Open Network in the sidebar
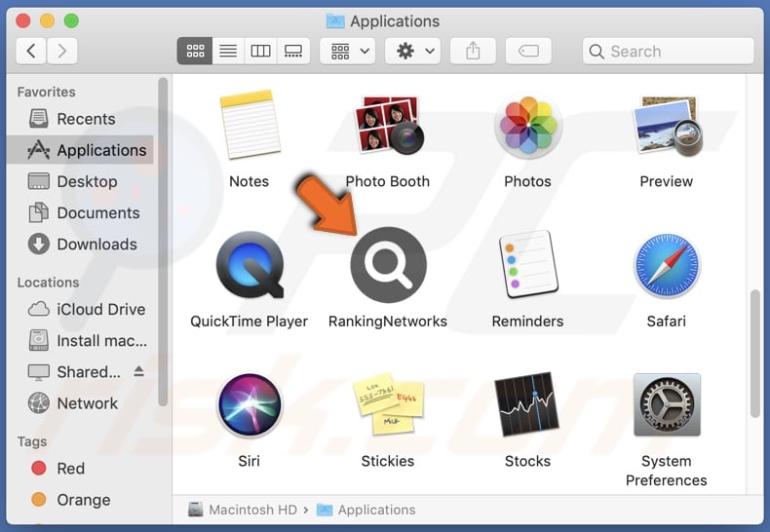Image resolution: width=770 pixels, height=532 pixels. click(81, 403)
